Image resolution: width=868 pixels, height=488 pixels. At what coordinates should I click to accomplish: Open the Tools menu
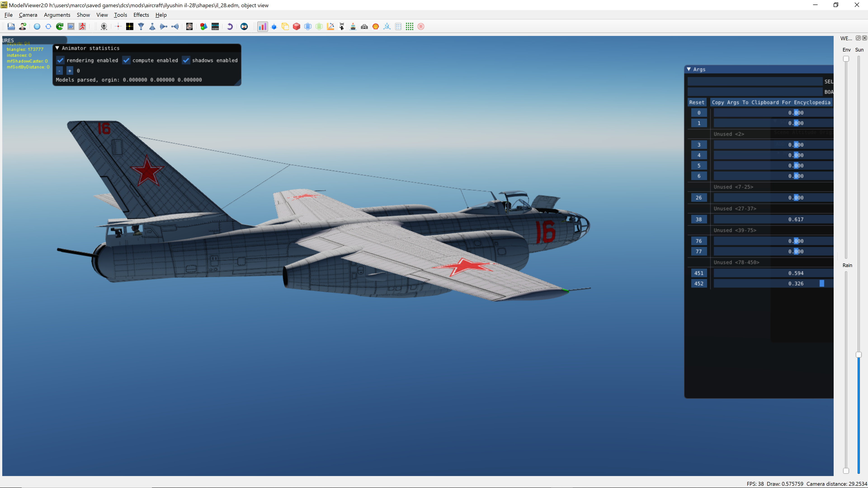(120, 15)
